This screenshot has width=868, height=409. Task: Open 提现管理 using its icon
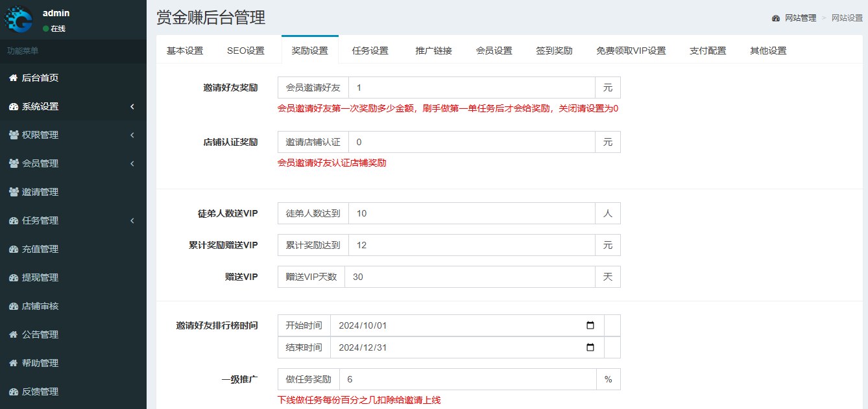pos(12,277)
